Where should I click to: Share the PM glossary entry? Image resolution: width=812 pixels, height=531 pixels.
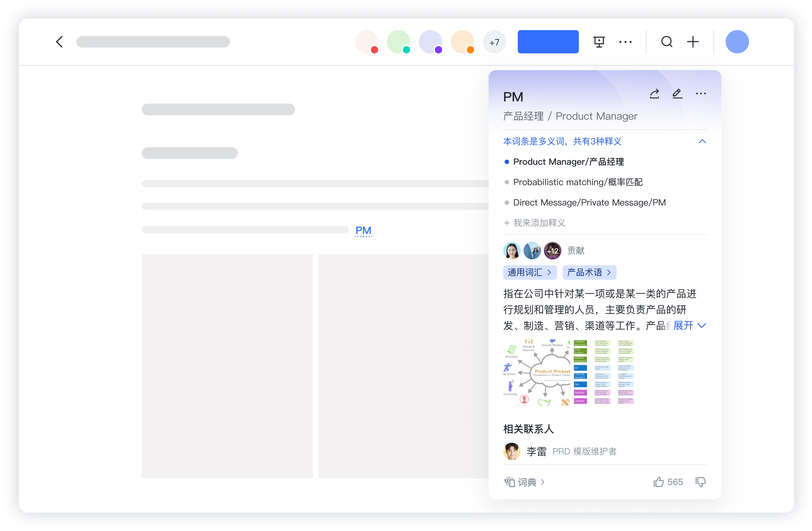(654, 94)
